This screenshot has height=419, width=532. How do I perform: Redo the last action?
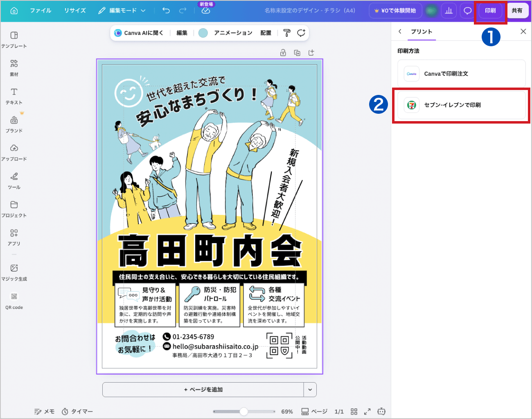183,11
